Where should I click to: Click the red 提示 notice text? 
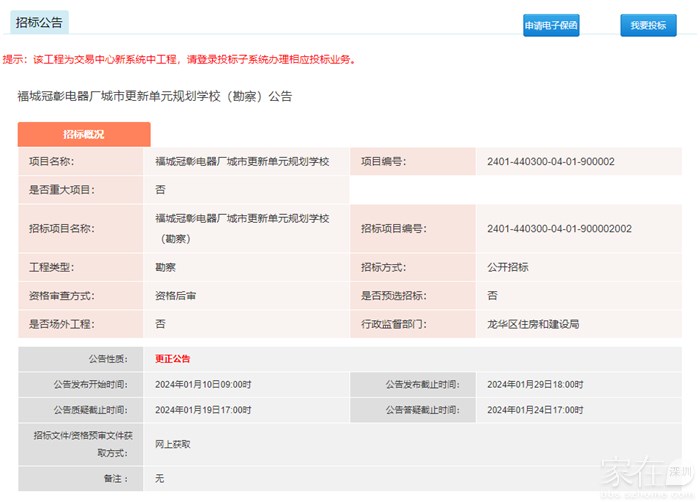coord(179,60)
